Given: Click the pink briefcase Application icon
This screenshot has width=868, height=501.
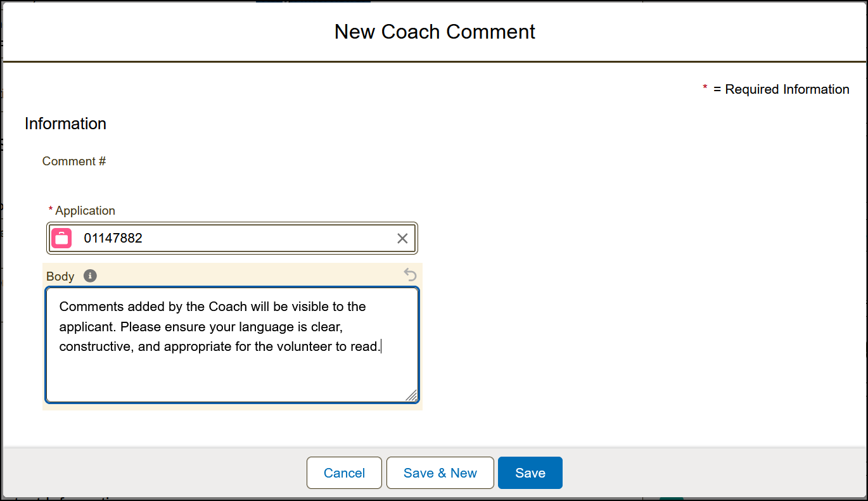Looking at the screenshot, I should click(61, 238).
